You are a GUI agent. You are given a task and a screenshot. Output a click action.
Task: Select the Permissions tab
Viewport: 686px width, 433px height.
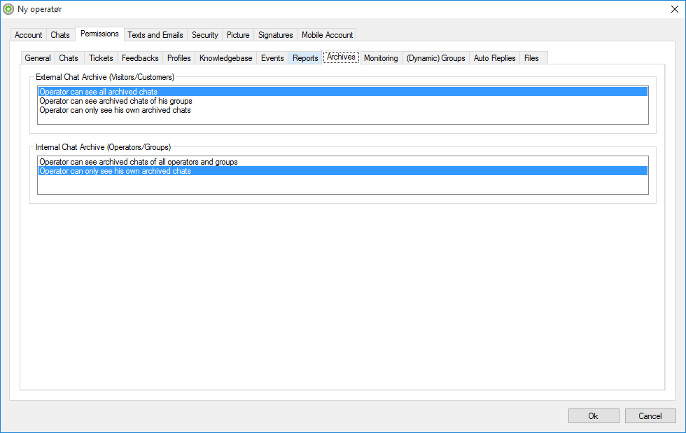[100, 34]
